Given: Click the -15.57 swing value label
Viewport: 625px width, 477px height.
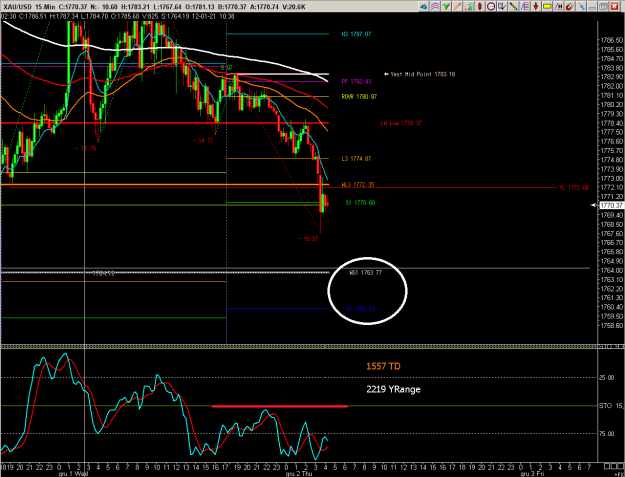Looking at the screenshot, I should tap(308, 239).
